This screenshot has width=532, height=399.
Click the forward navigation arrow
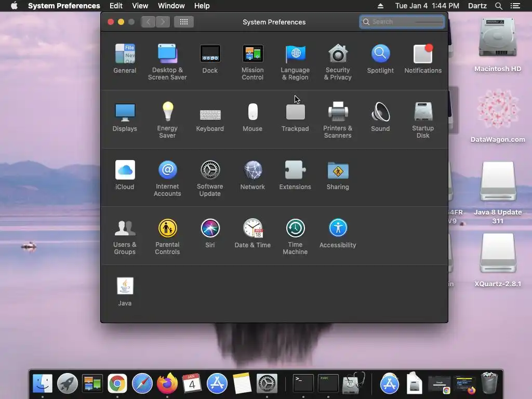click(x=163, y=22)
